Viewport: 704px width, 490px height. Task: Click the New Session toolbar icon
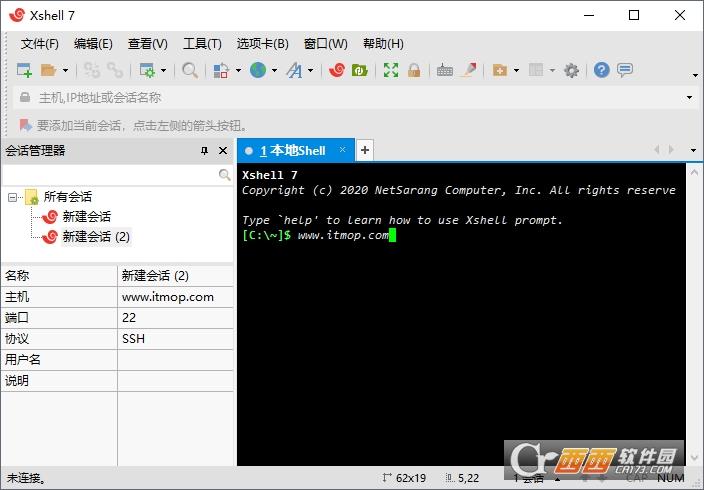coord(25,70)
